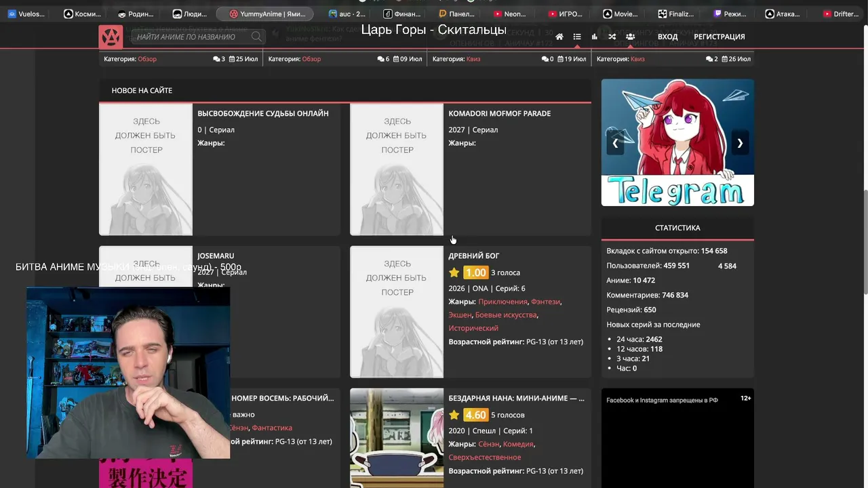Open Квиз category dated 26 Июл
868x488 pixels.
pyautogui.click(x=637, y=59)
